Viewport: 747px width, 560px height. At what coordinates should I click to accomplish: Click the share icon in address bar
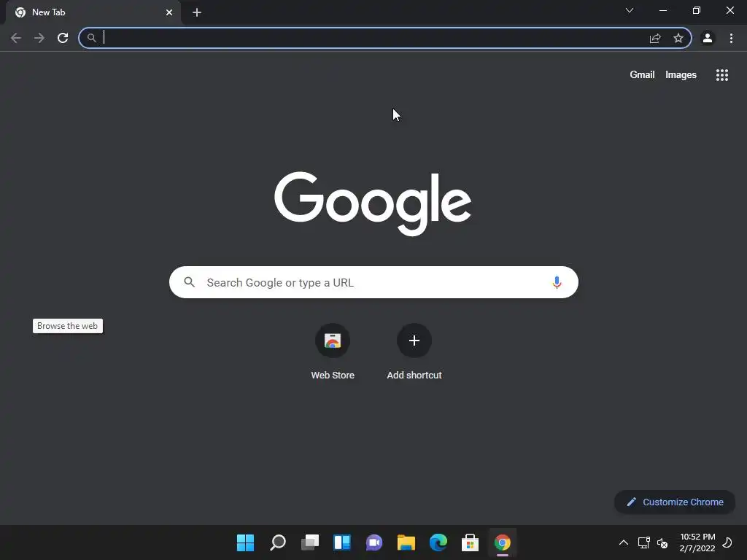[655, 38]
